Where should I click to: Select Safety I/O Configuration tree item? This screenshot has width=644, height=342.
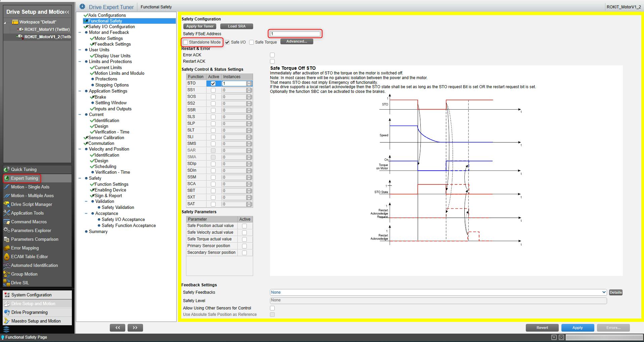111,27
